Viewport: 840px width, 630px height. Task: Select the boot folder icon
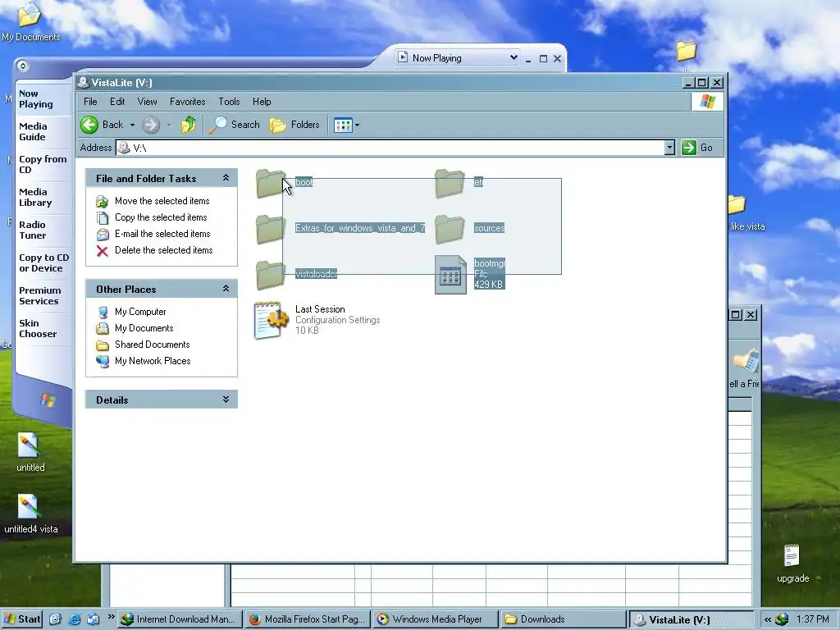pos(271,183)
